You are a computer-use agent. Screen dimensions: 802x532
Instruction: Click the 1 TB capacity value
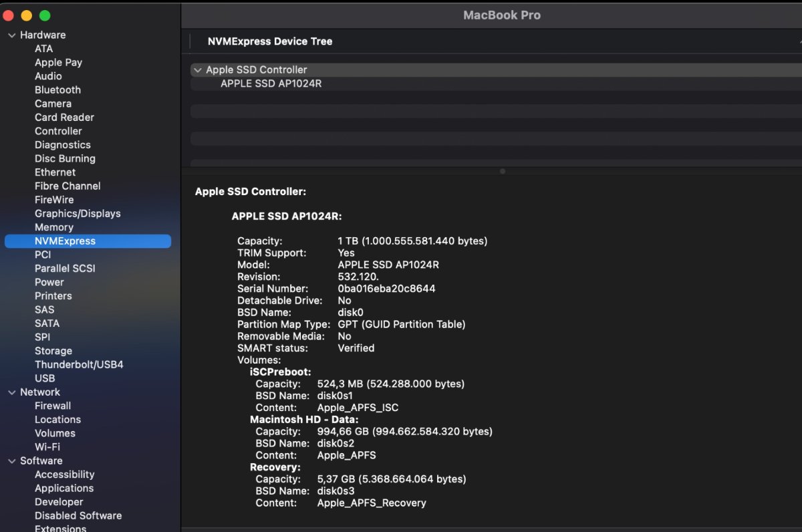(412, 241)
